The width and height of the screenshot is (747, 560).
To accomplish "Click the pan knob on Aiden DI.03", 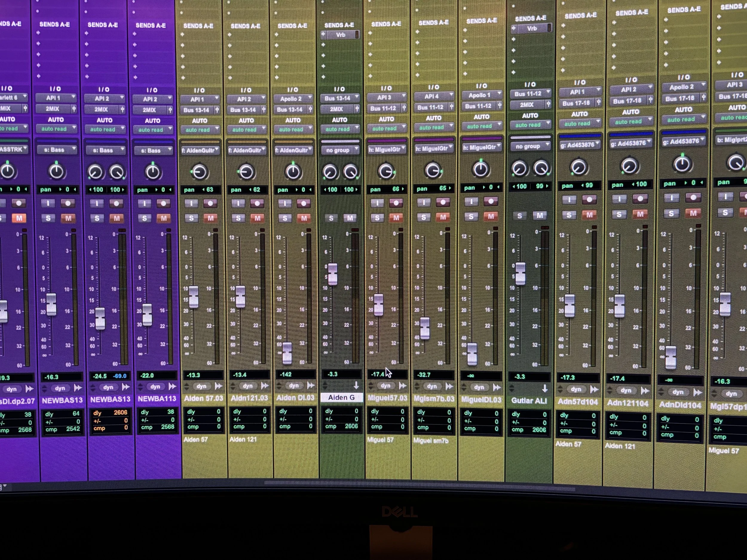I will (293, 172).
